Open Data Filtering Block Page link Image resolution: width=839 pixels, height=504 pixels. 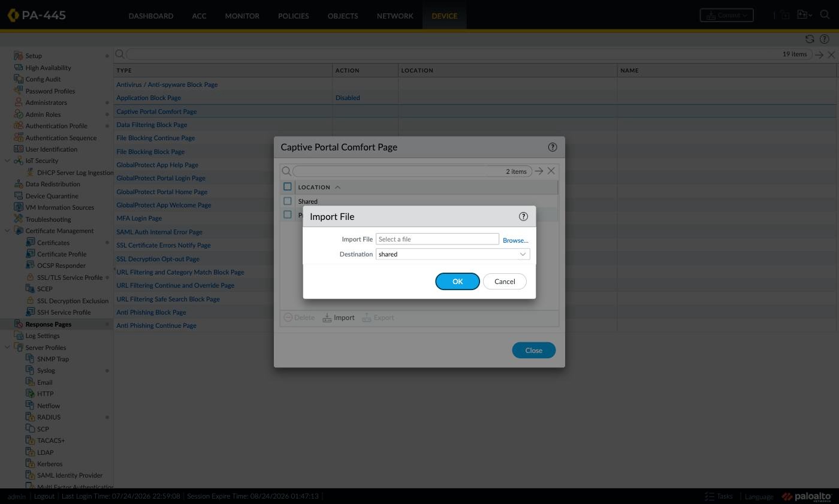coord(152,125)
